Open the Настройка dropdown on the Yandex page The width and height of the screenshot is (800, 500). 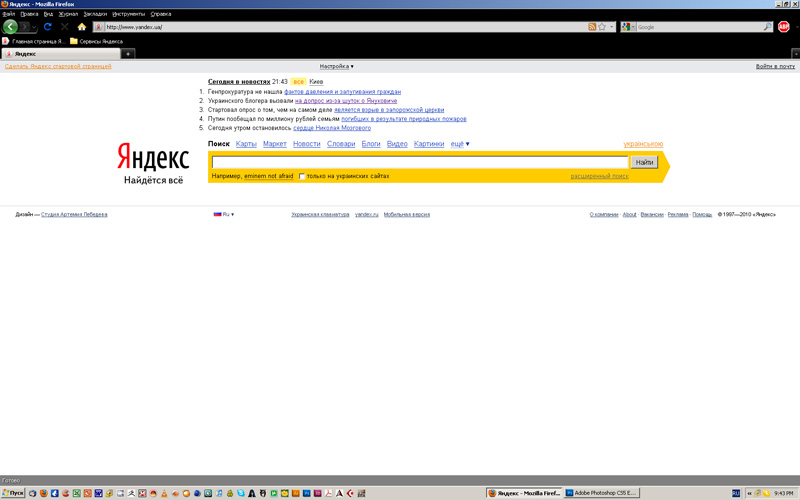336,66
